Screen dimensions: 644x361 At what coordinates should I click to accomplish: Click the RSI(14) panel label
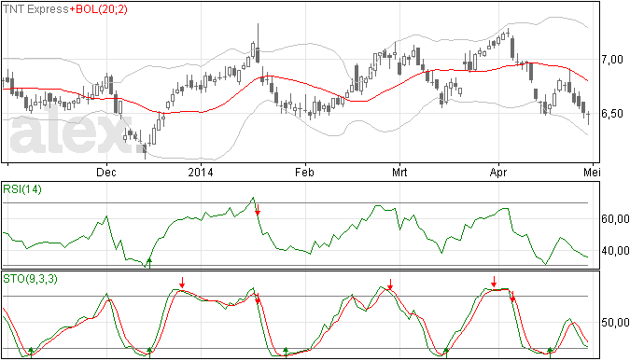(22, 189)
